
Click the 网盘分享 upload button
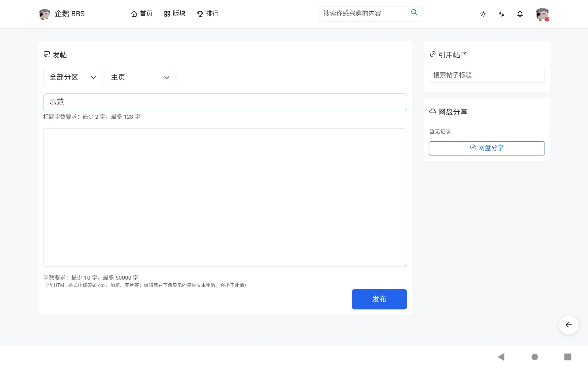(487, 148)
